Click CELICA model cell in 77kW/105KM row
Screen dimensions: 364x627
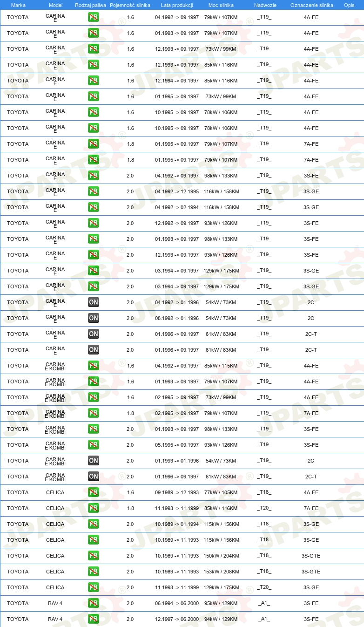pos(55,492)
